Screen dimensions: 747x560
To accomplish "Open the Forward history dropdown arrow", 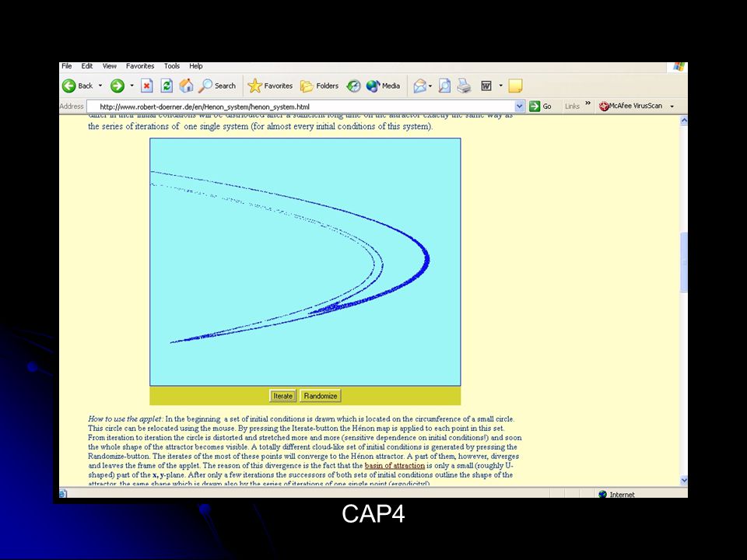I will (132, 86).
